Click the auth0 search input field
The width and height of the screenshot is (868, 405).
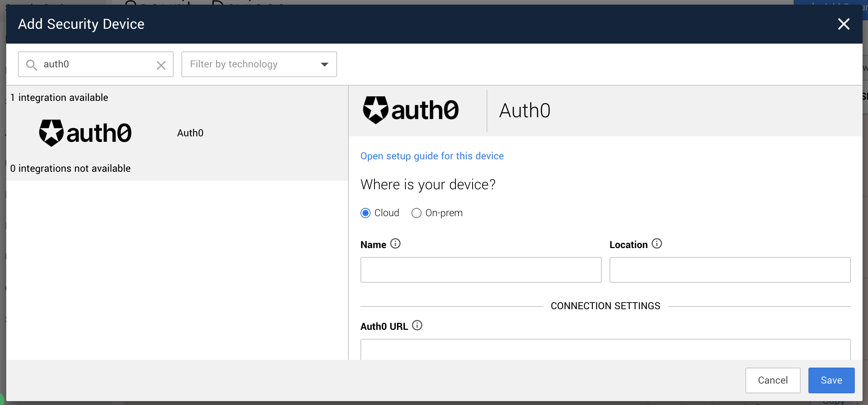pos(96,64)
